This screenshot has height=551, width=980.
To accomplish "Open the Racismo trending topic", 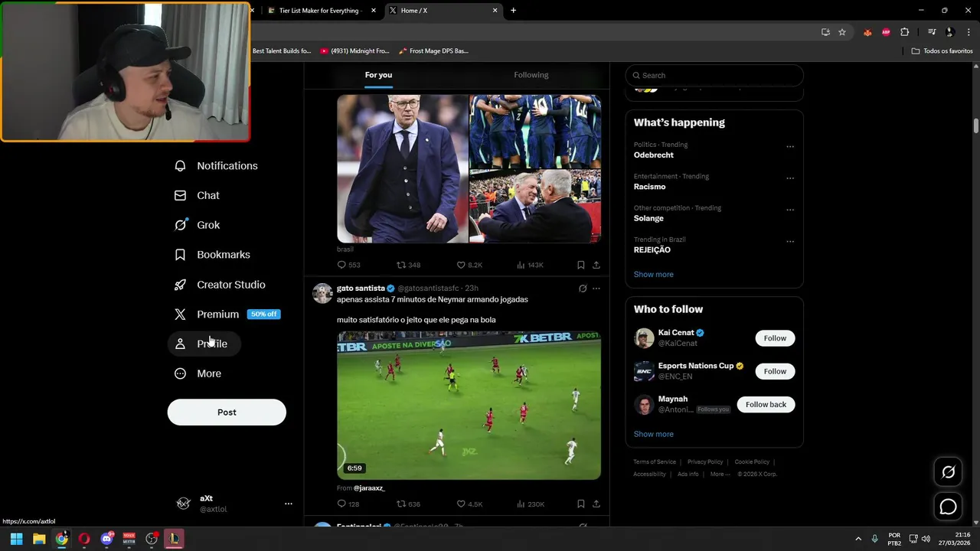I will (x=649, y=187).
